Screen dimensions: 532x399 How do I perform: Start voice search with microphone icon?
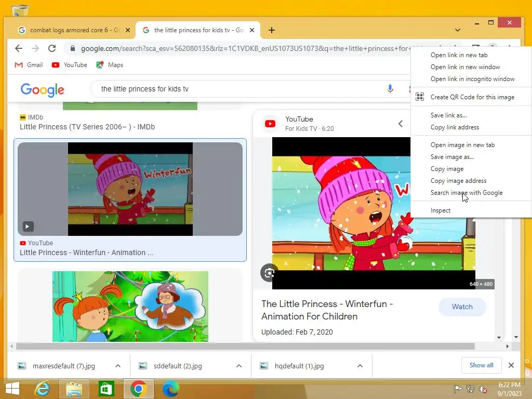390,89
